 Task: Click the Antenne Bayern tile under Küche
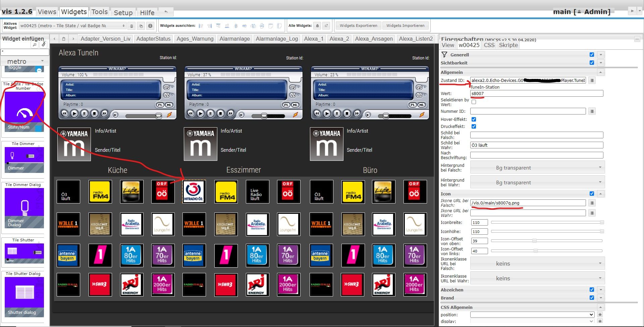(x=68, y=255)
